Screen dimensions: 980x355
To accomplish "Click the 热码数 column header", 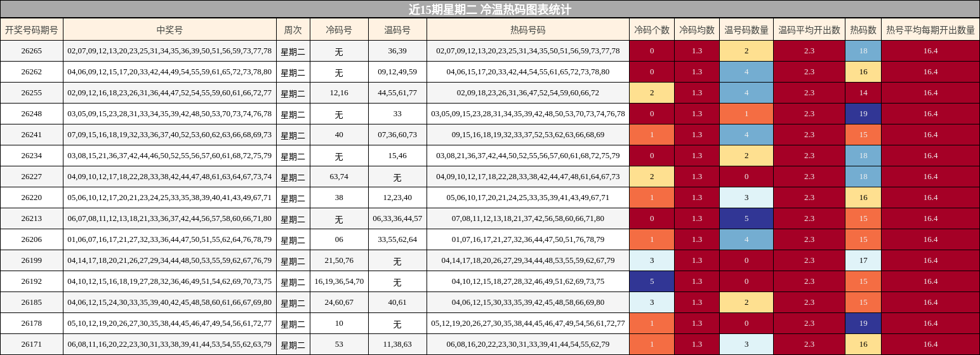I will coord(863,30).
